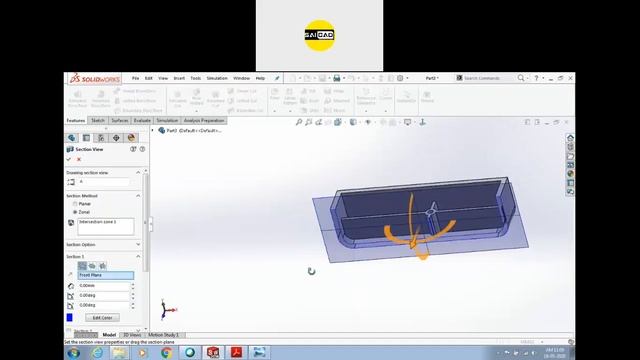This screenshot has width=640, height=360.
Task: Expand the Part3 tree node arrow
Action: [153, 131]
